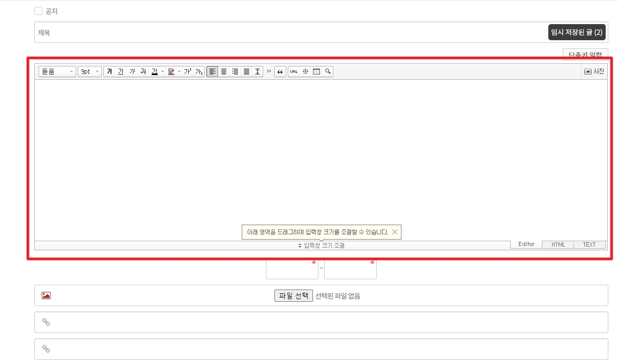Click the 제목 title input field
Screen dimensions: 618x364
(289, 33)
